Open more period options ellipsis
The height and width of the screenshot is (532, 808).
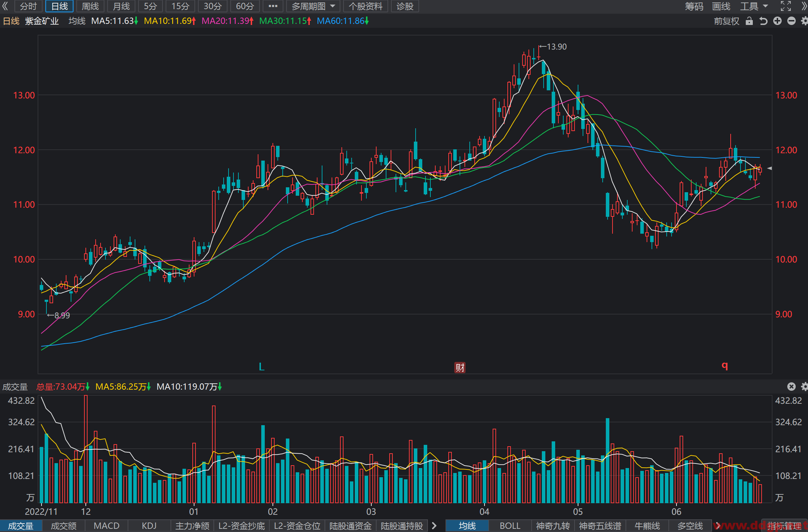[273, 6]
